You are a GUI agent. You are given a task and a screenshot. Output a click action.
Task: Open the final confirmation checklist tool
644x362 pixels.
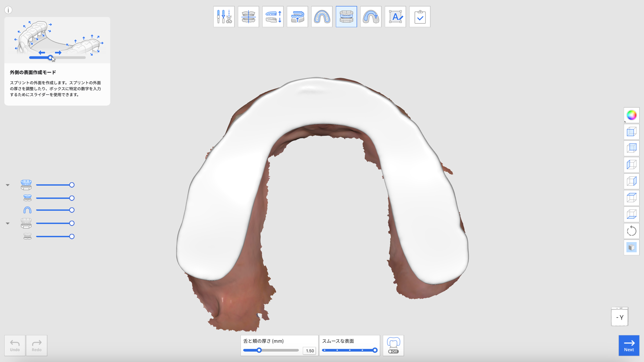point(420,16)
